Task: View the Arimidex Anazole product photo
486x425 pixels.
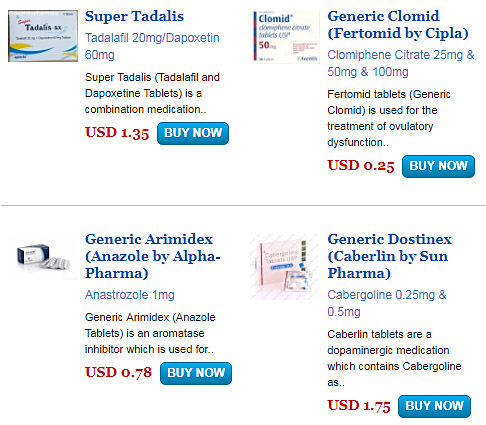Action: click(43, 256)
